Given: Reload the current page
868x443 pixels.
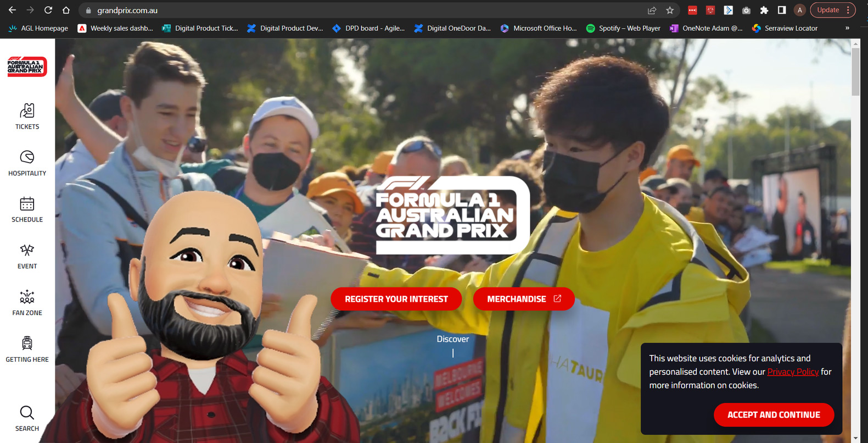Looking at the screenshot, I should click(x=48, y=10).
